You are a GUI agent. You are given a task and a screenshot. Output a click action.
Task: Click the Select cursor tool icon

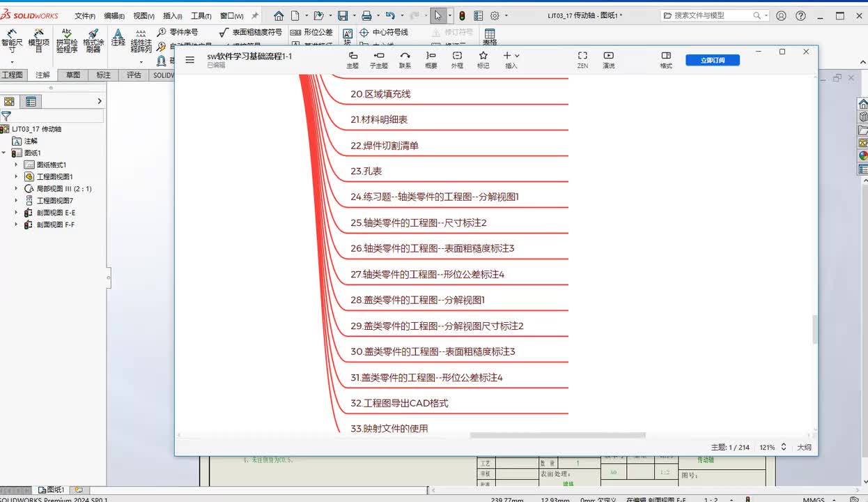tap(438, 15)
